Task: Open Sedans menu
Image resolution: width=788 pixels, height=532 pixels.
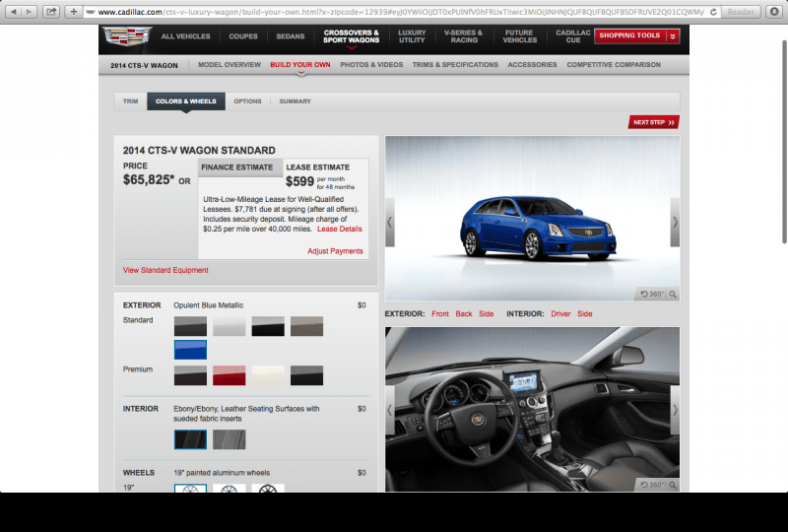Action: pos(290,36)
